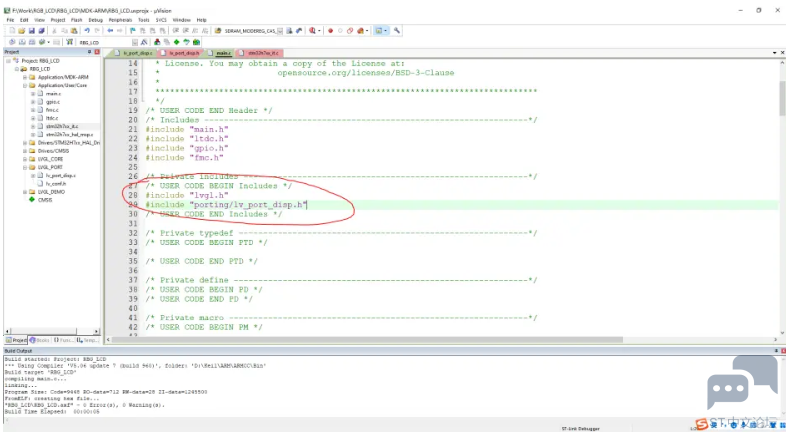Expand the LVGL_DEMO folder
Screen dimensions: 786x438
coord(25,192)
